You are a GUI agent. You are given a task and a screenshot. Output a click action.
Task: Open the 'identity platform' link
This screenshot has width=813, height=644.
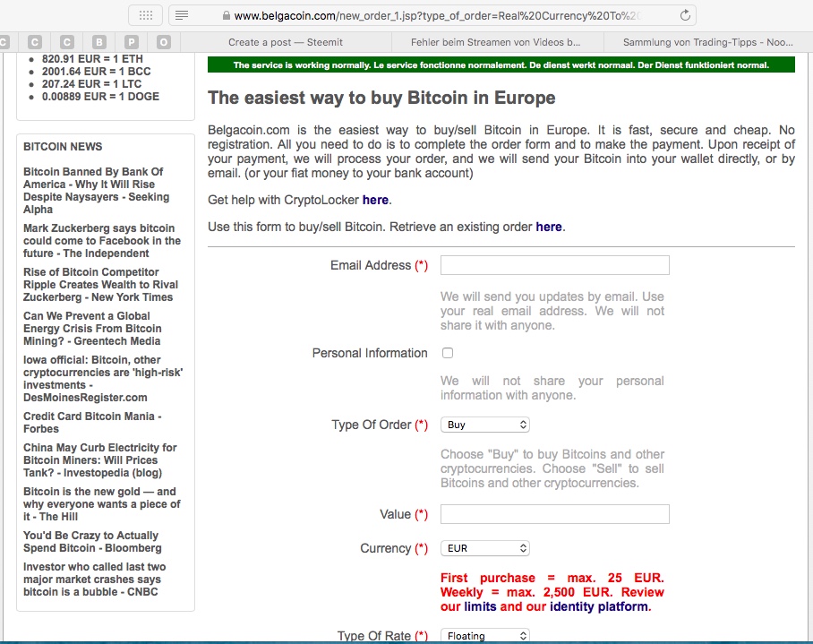tap(599, 606)
